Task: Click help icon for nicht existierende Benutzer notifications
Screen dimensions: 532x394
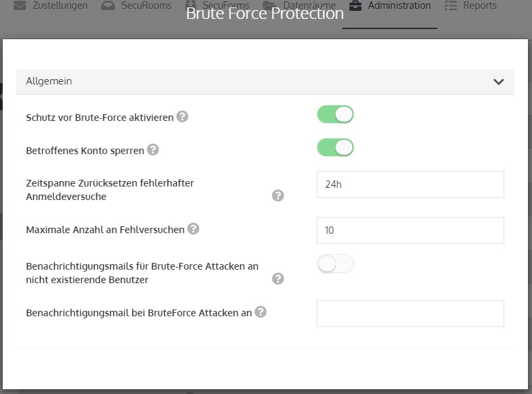Action: tap(278, 278)
